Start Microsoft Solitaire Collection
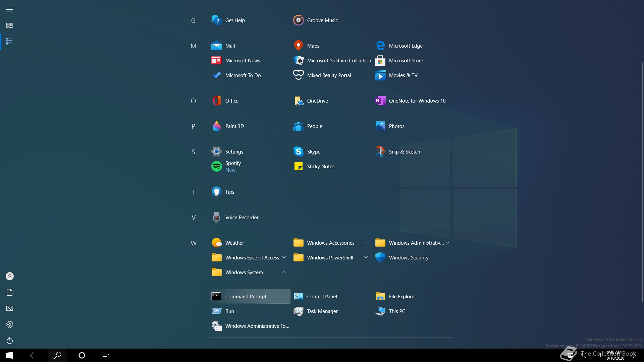 click(331, 61)
